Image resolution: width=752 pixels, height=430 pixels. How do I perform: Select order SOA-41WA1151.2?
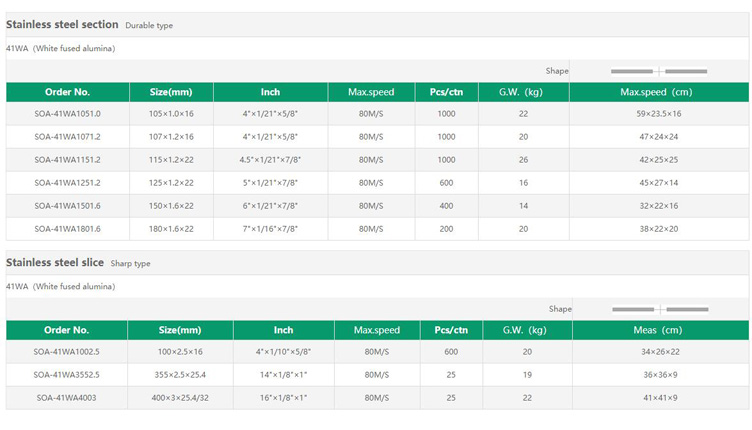pyautogui.click(x=67, y=160)
